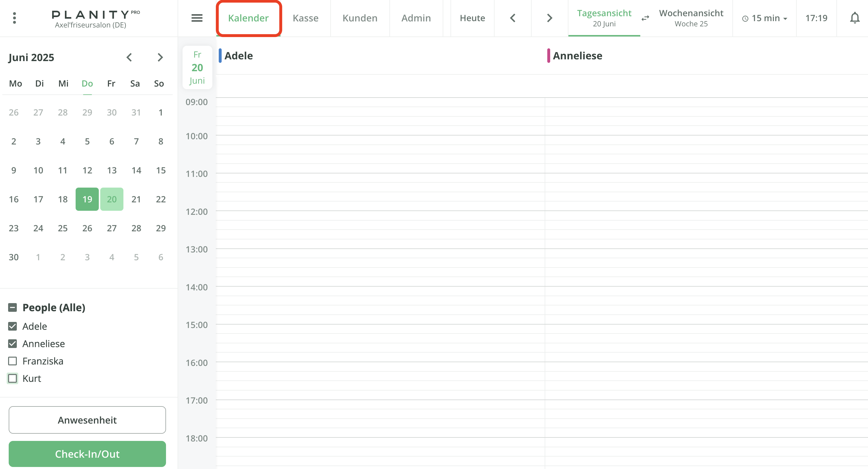Click the Anwesenheit button
The height and width of the screenshot is (469, 868).
[87, 420]
